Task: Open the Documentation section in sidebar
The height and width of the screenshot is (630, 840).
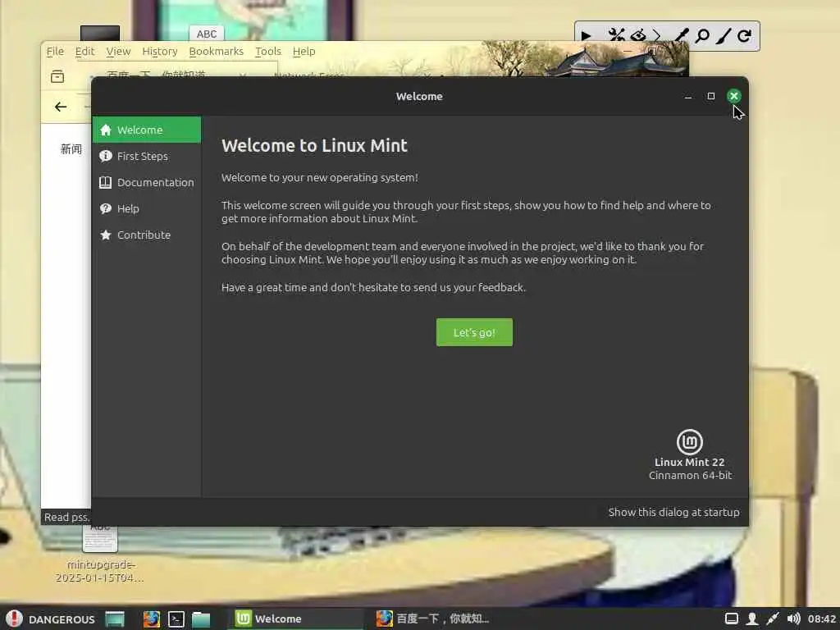Action: pos(146,182)
